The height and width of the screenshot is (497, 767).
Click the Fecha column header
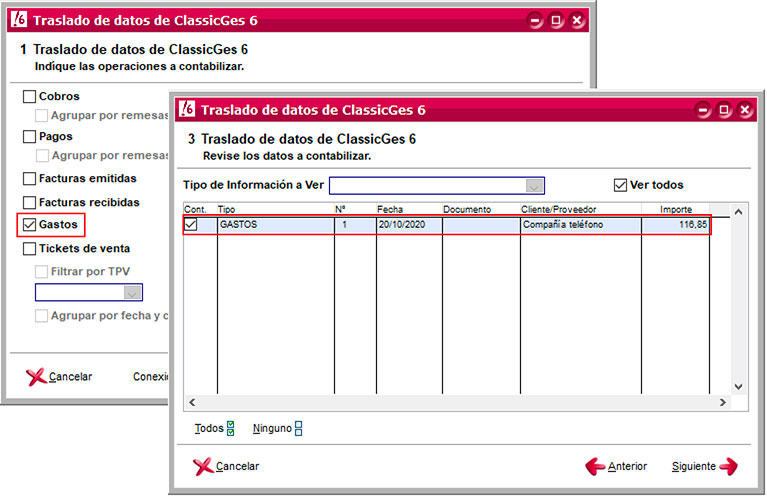point(409,209)
